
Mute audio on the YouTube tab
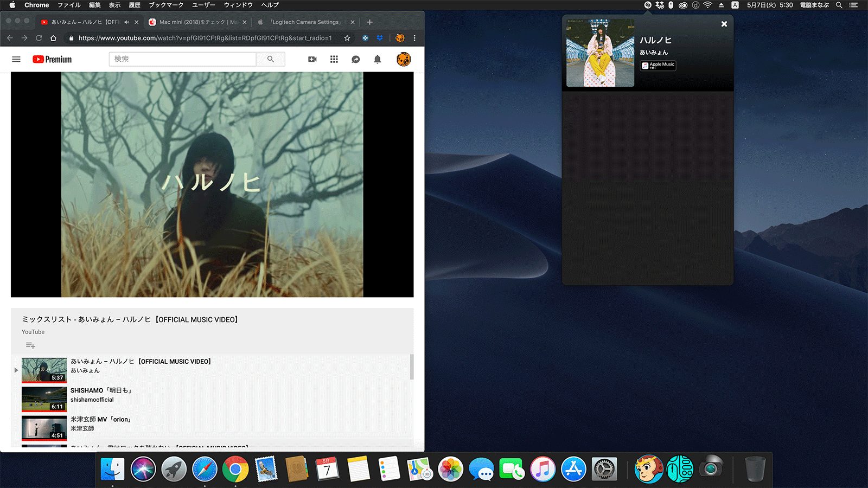(x=126, y=22)
